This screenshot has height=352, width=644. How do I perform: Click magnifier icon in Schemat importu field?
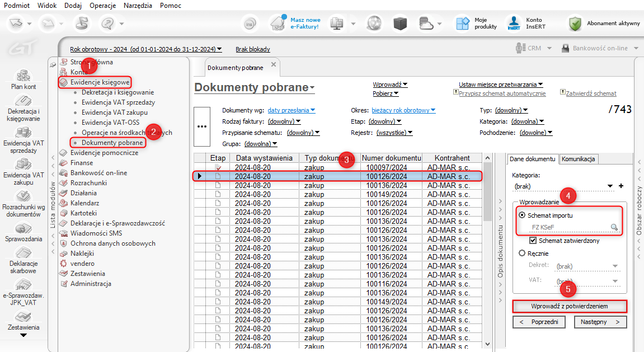614,227
